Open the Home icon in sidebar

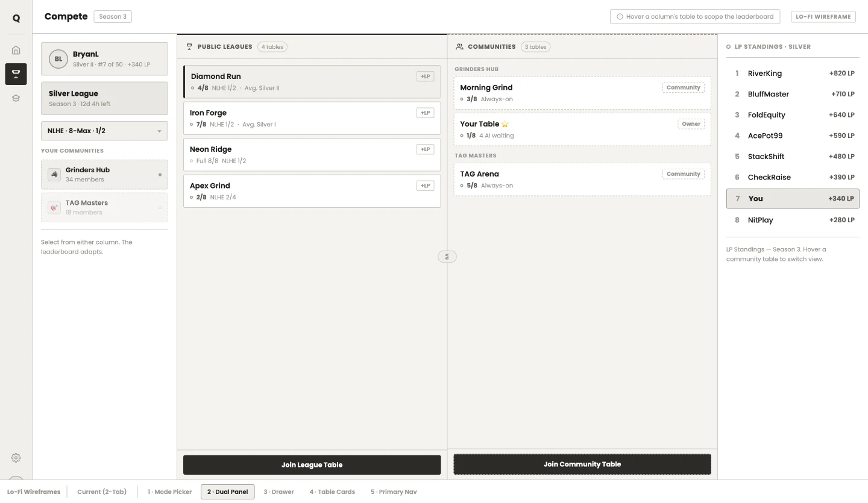coord(16,50)
